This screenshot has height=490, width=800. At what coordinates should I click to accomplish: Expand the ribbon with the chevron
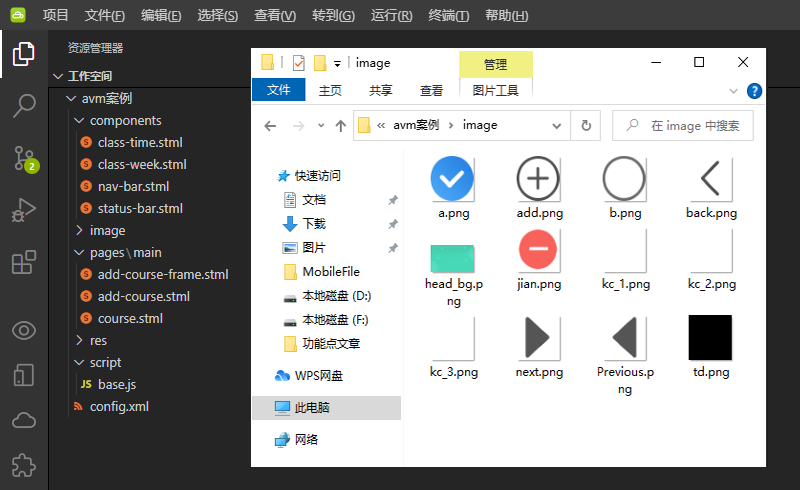click(x=733, y=91)
